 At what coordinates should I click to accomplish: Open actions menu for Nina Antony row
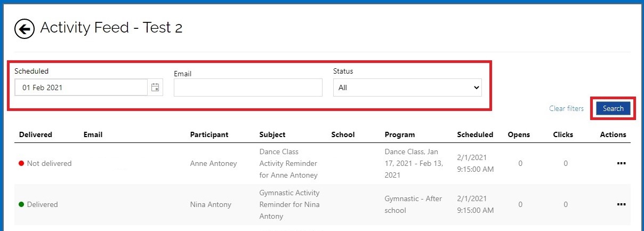[621, 204]
